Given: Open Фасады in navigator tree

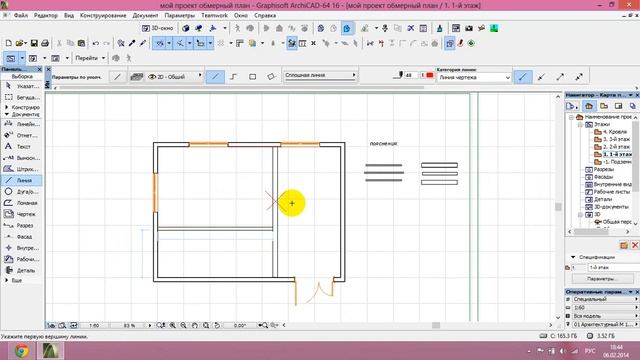Looking at the screenshot, I should point(599,177).
